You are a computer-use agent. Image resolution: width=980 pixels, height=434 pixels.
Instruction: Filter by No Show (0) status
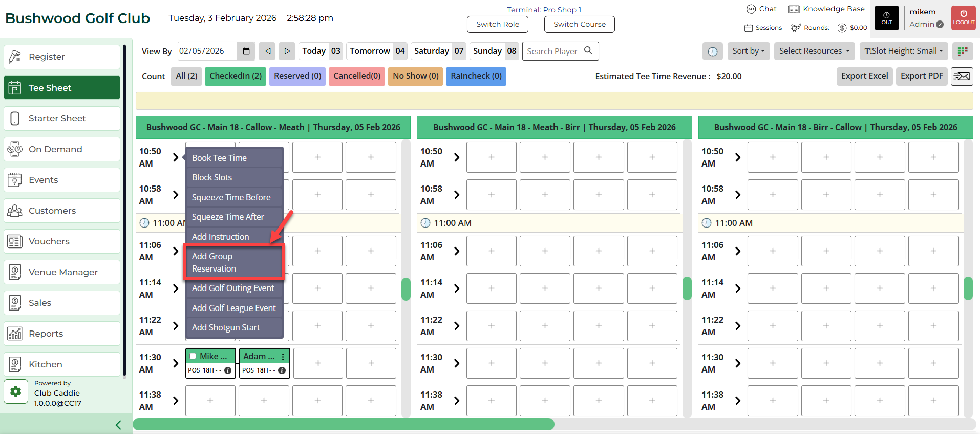coord(415,76)
